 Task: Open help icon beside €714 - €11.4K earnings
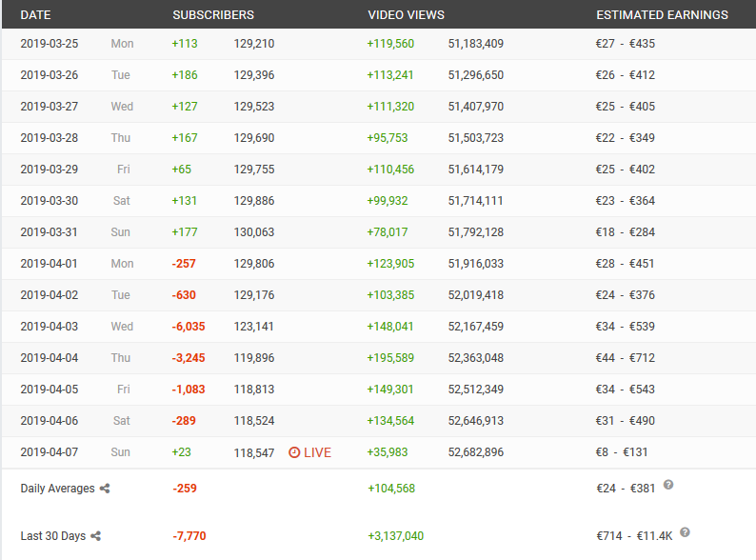(x=685, y=532)
